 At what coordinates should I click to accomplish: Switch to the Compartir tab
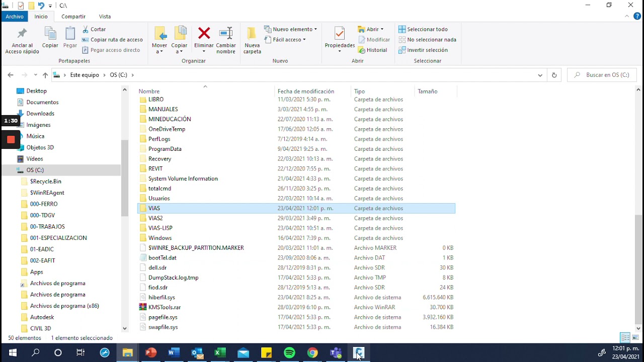click(73, 17)
